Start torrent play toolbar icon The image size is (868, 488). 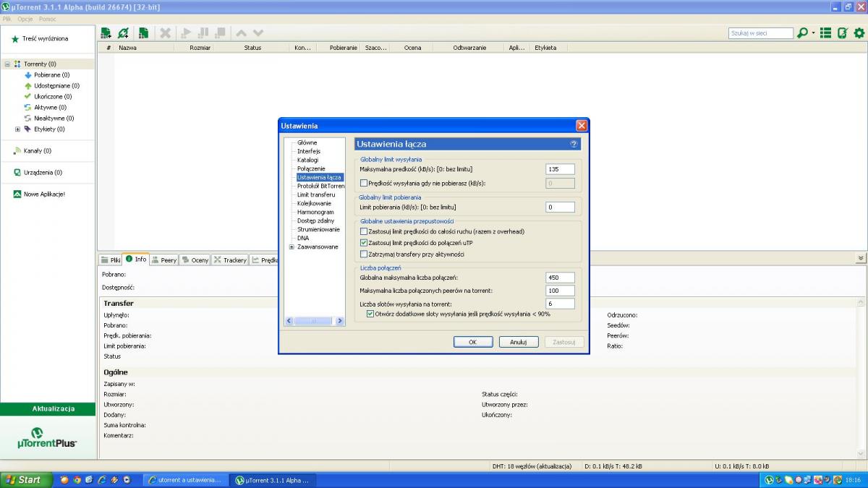tap(186, 33)
